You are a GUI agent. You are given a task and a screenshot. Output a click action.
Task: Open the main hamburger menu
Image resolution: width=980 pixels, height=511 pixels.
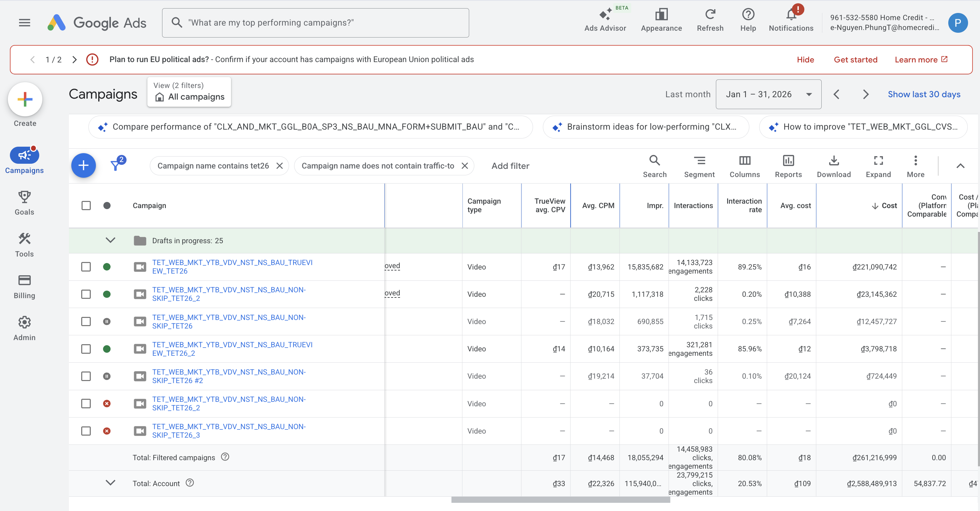pyautogui.click(x=24, y=23)
